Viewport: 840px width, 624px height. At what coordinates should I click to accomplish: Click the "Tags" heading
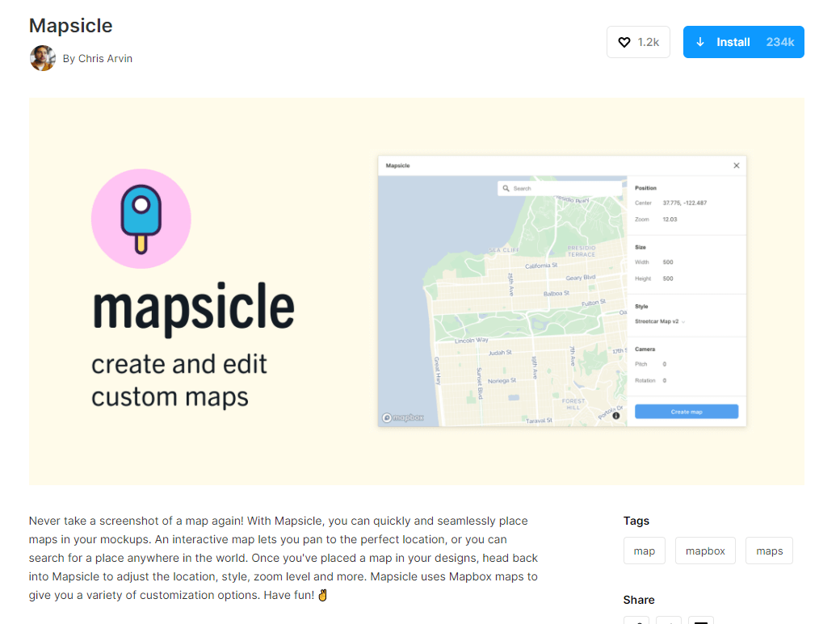coord(636,521)
